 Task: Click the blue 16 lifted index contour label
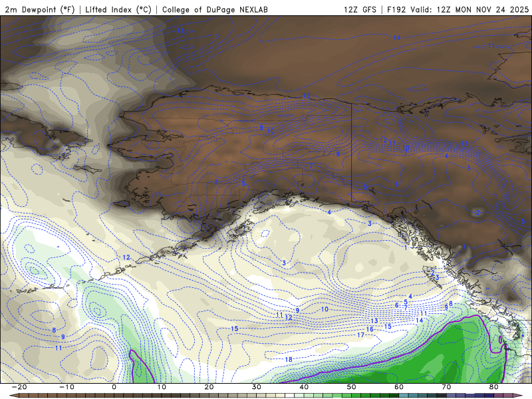(x=370, y=329)
